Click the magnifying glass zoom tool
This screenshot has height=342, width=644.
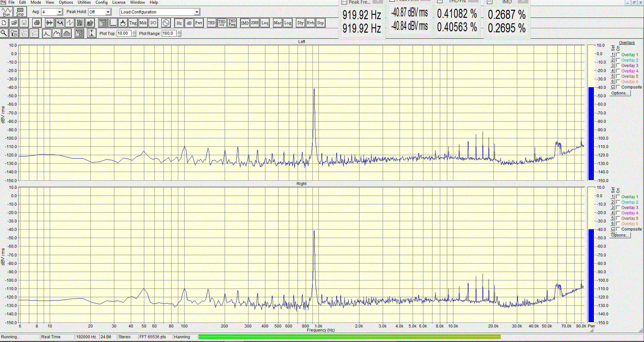pos(4,33)
